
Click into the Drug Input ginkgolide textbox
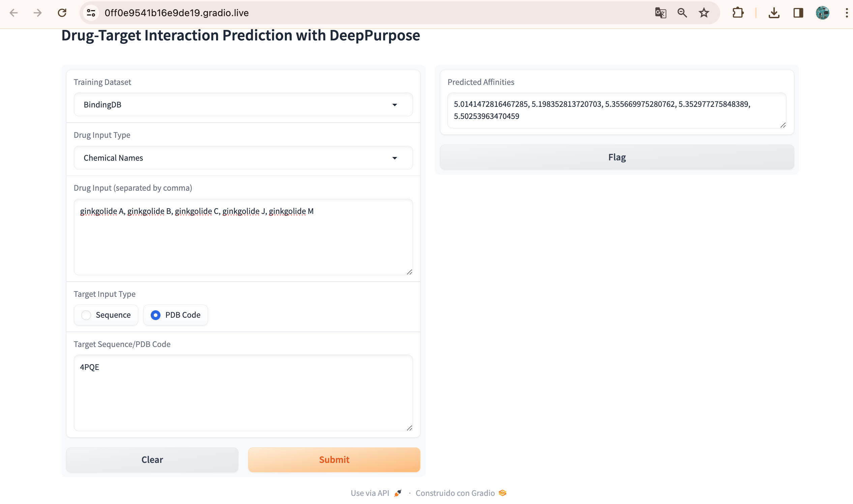(x=243, y=238)
